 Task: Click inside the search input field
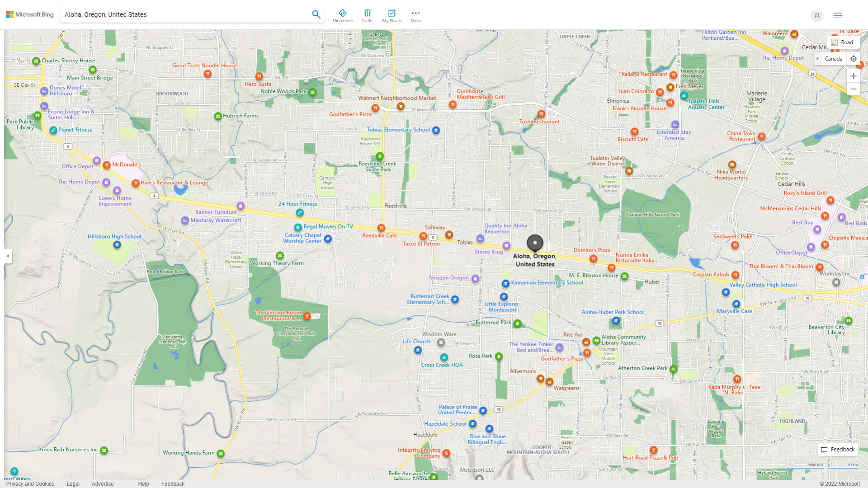click(181, 14)
